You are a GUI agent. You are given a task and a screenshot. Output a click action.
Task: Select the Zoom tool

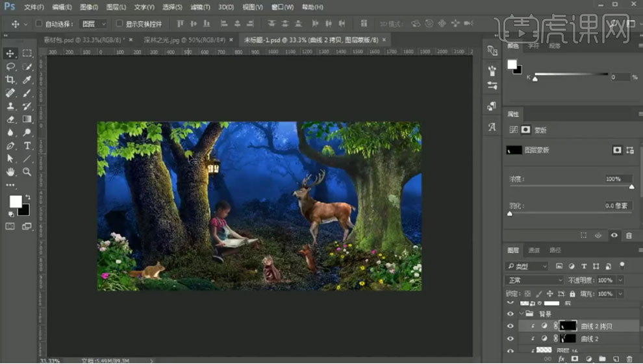coord(27,172)
